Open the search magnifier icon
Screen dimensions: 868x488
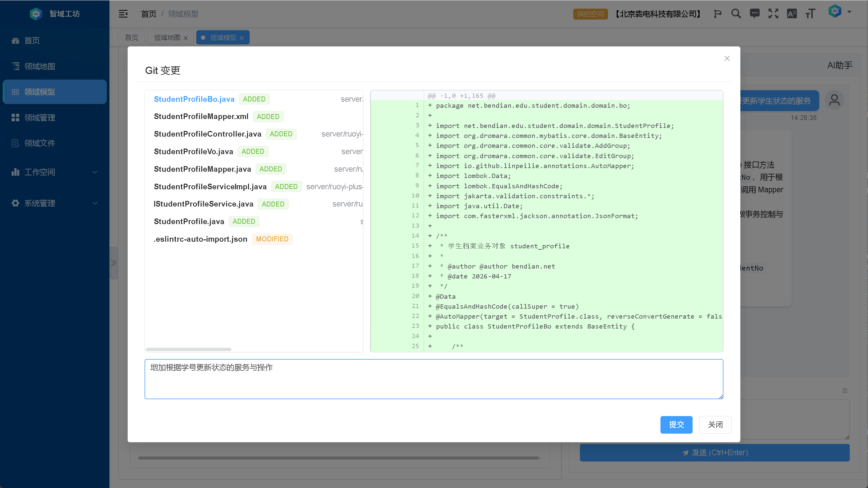(736, 14)
